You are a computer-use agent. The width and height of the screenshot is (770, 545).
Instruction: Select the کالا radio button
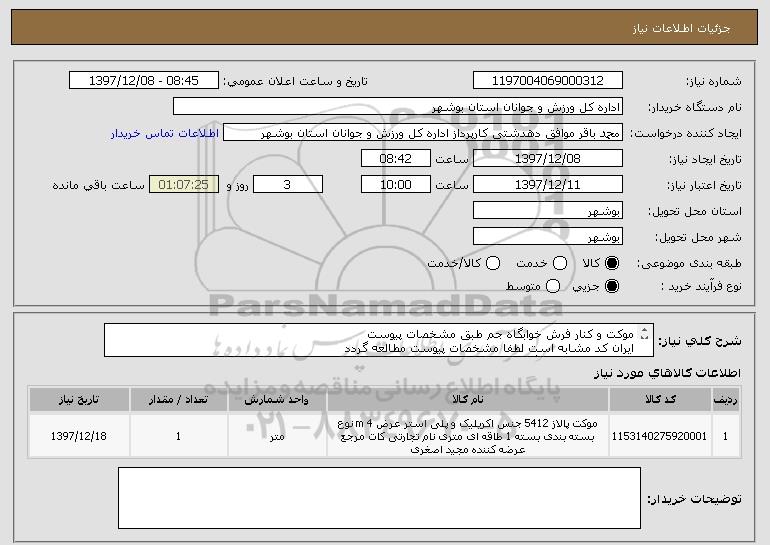(x=612, y=263)
